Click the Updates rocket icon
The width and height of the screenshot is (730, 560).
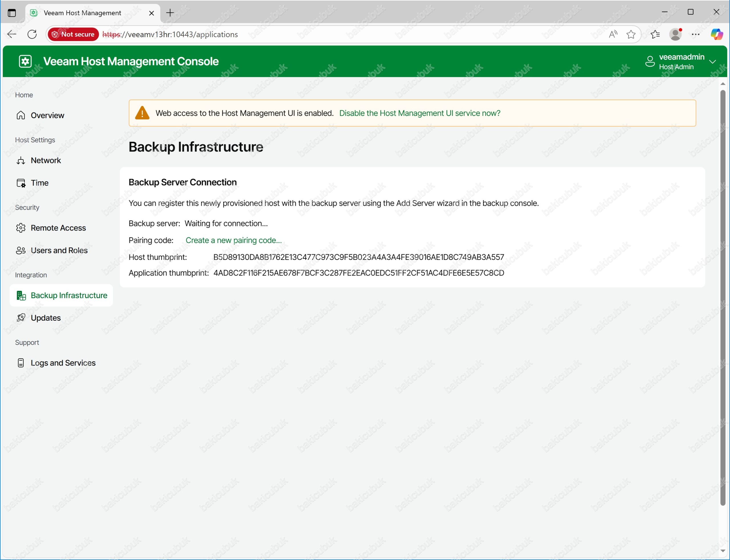pyautogui.click(x=21, y=318)
